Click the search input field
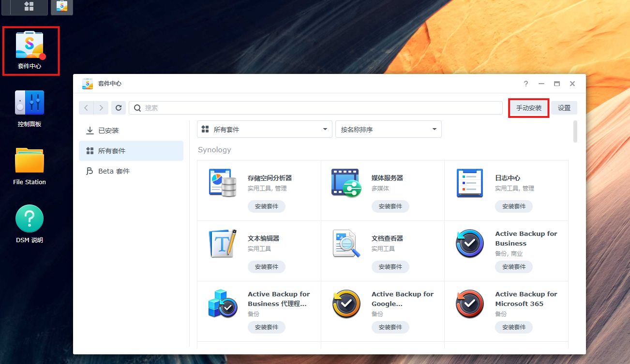Image resolution: width=630 pixels, height=364 pixels. coord(319,108)
